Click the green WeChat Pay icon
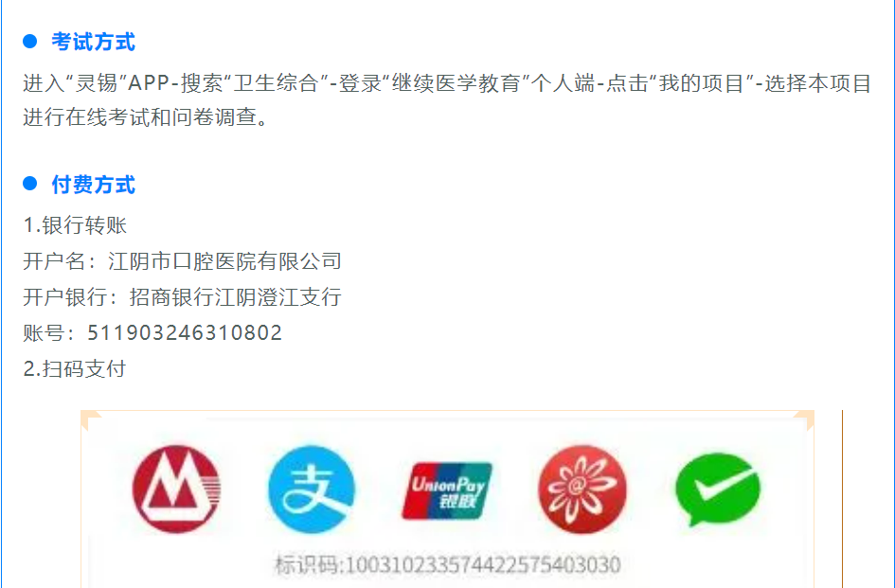 [x=718, y=490]
